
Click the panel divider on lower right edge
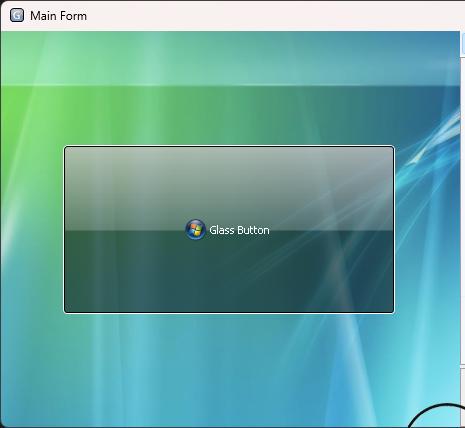coord(463,368)
